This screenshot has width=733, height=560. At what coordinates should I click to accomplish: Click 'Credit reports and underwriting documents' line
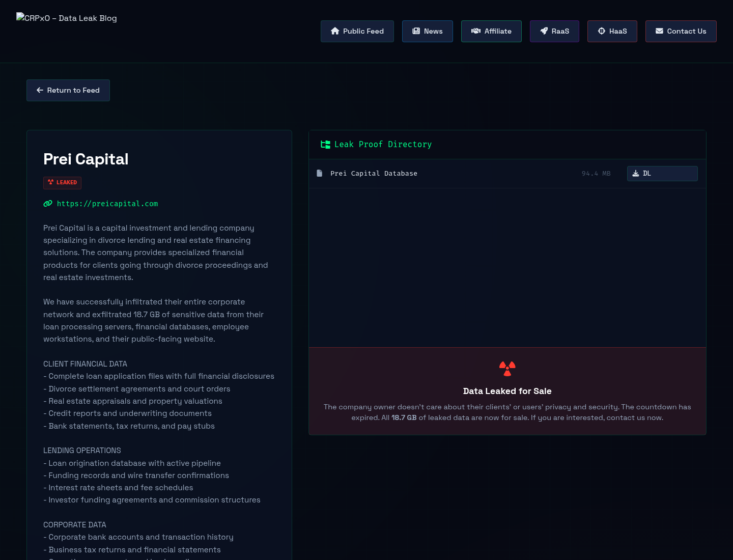(127, 413)
